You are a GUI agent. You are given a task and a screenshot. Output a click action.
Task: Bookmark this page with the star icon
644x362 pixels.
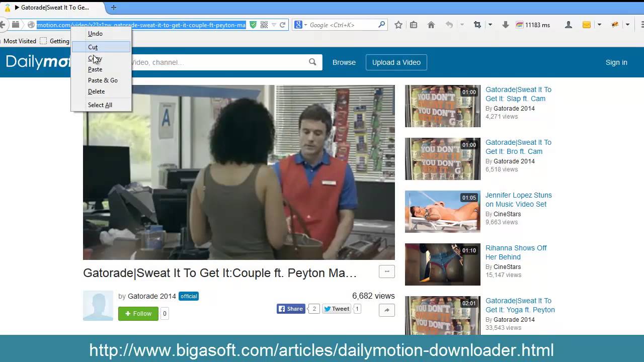[x=398, y=25]
